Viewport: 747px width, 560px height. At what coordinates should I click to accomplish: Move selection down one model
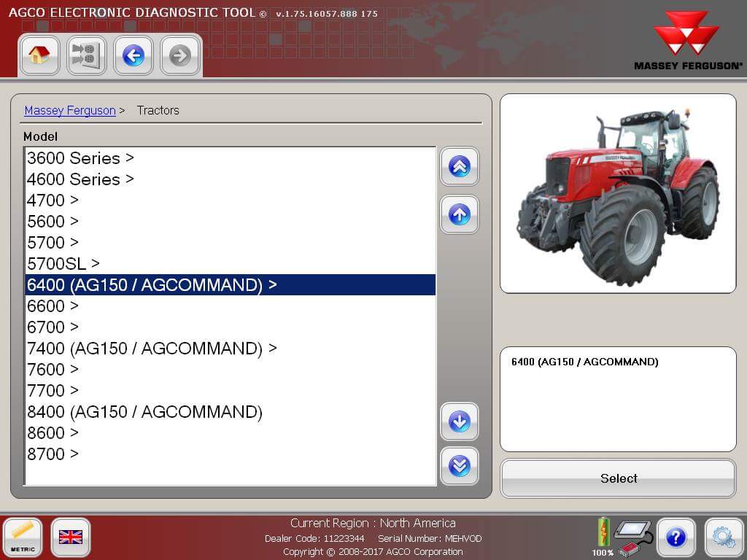pyautogui.click(x=460, y=422)
